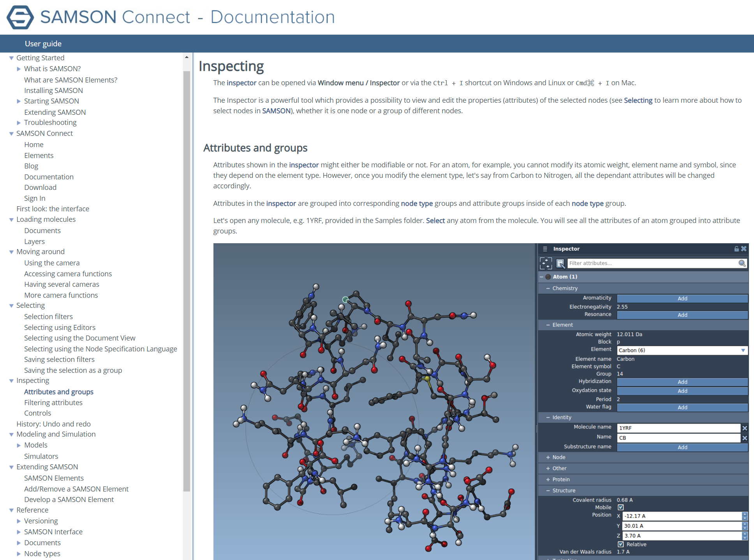Click the sidebar scroll-up arrow
The width and height of the screenshot is (754, 560).
pos(187,57)
